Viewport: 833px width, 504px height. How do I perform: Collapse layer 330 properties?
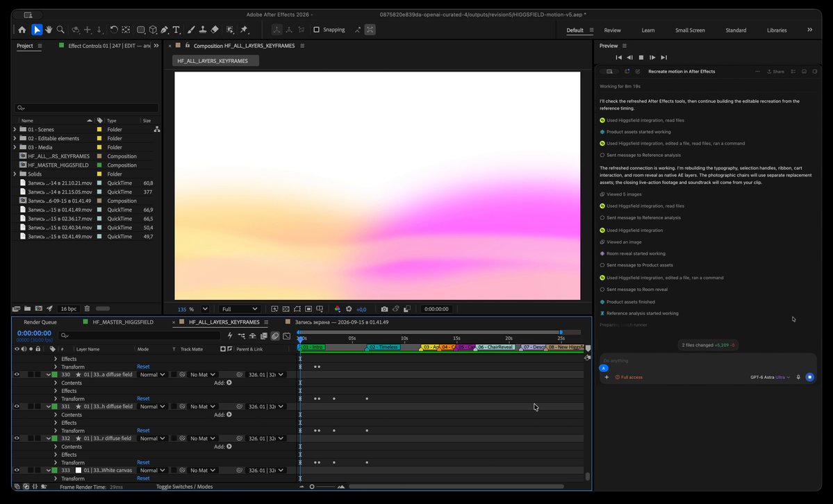49,374
